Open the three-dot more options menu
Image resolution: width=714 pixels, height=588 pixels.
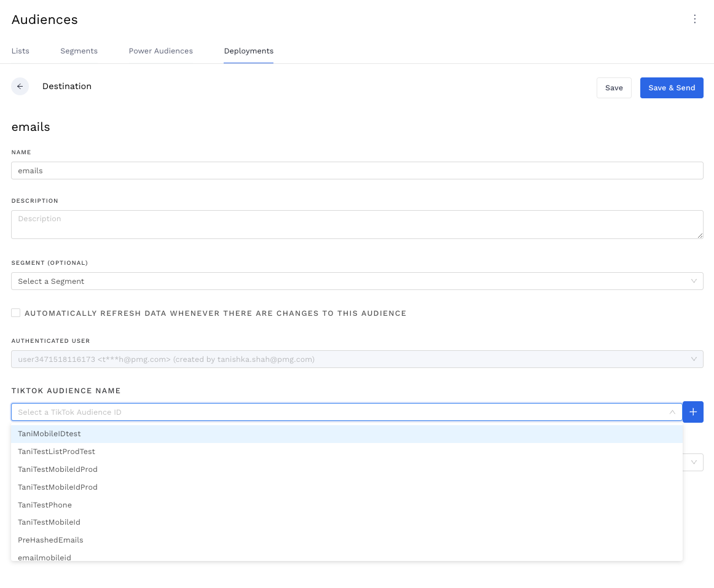pos(694,19)
